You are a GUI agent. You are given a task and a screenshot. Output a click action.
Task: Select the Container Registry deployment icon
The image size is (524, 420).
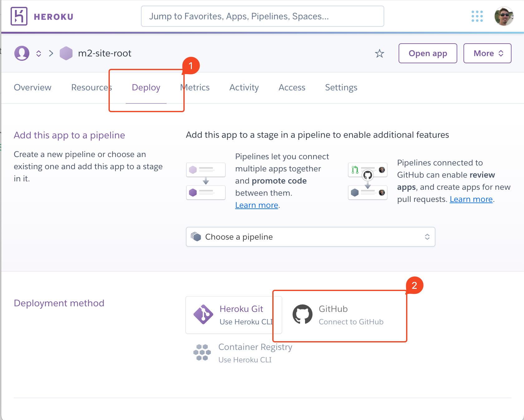click(x=202, y=353)
